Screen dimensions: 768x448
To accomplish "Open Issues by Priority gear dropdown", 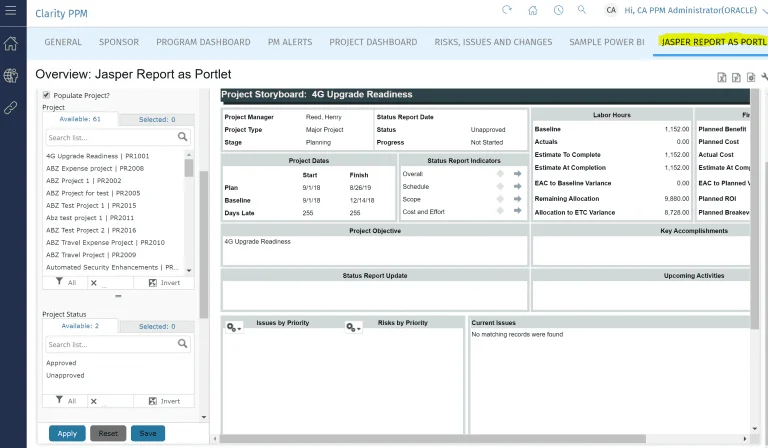I will click(x=234, y=327).
